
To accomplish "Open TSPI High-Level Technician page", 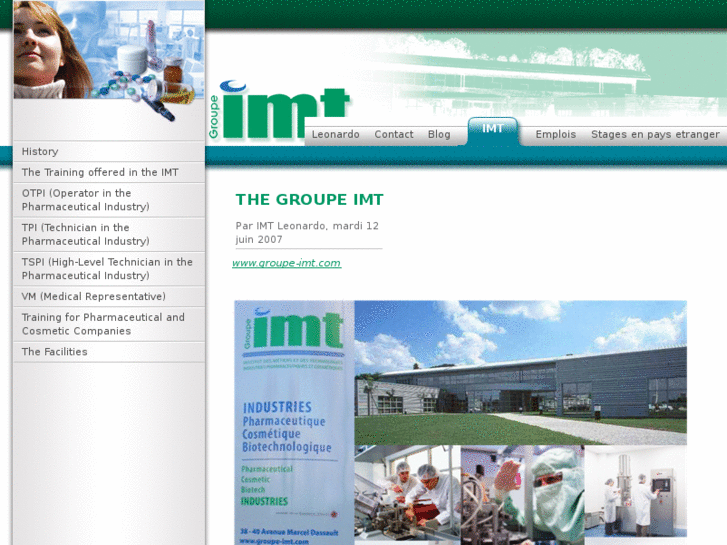I will point(109,269).
